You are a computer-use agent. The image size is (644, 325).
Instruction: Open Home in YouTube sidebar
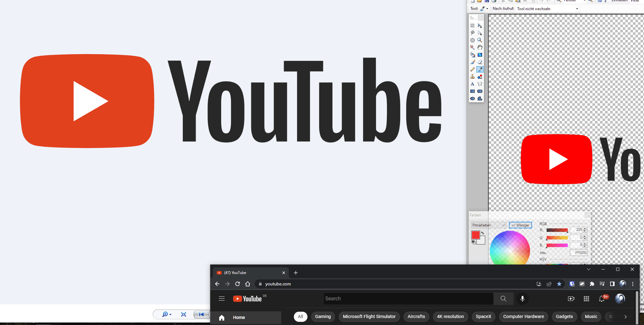246,317
